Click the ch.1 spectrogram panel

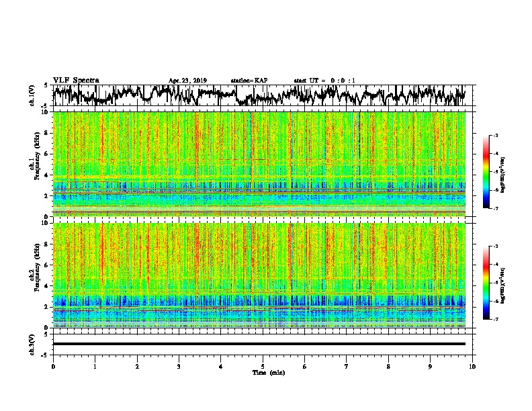(x=259, y=164)
